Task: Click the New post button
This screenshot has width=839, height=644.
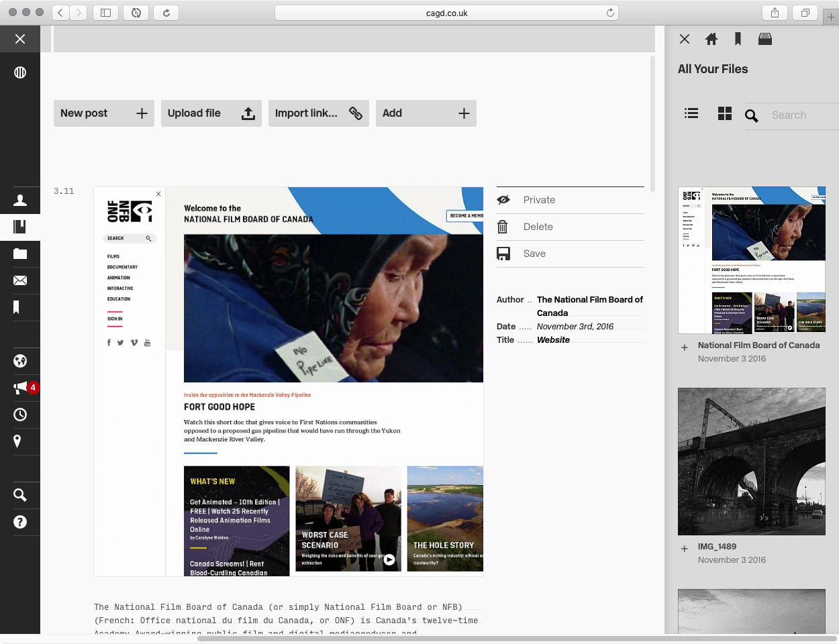Action: click(104, 113)
